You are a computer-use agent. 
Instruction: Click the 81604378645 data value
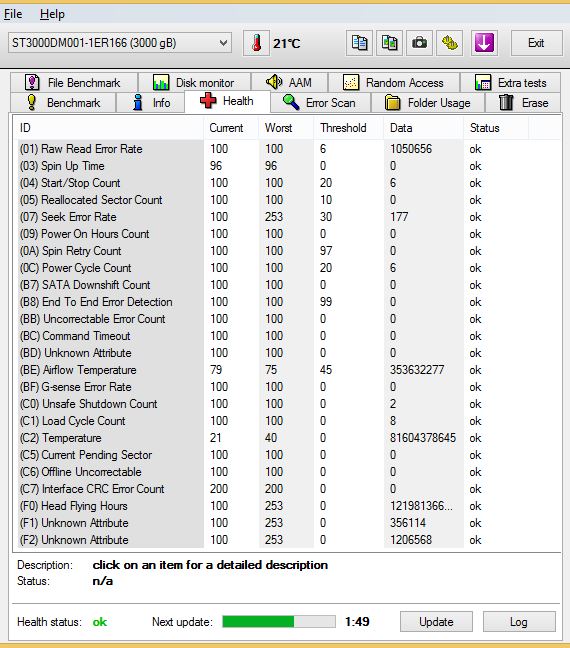tap(423, 438)
